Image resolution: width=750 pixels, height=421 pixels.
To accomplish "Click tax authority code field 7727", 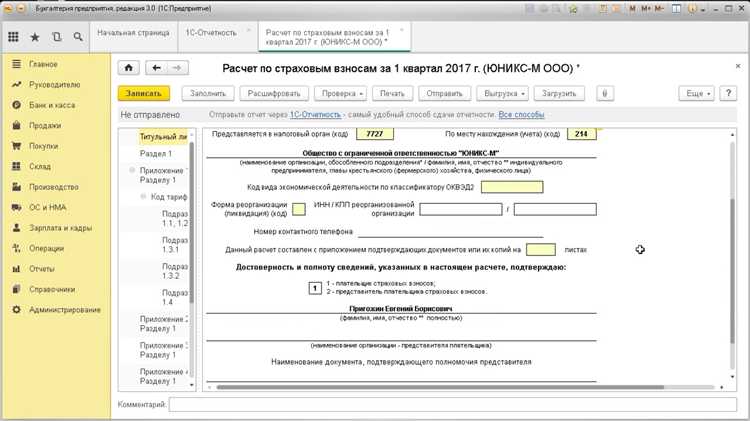I will point(375,134).
